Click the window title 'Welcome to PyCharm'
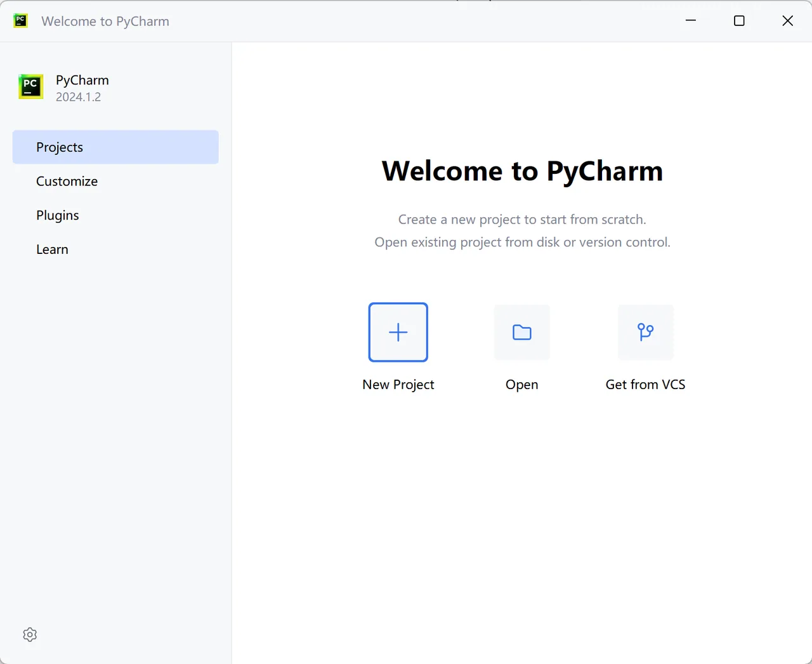The height and width of the screenshot is (664, 812). point(105,22)
